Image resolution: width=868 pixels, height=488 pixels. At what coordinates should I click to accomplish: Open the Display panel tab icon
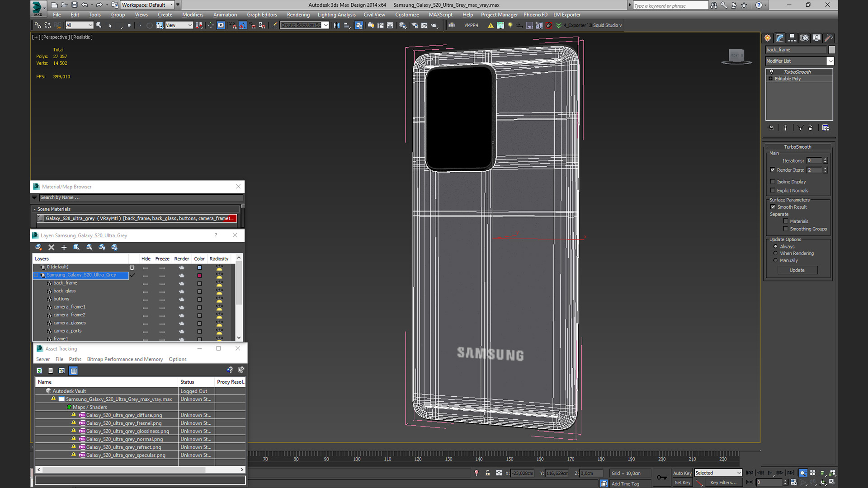point(816,38)
